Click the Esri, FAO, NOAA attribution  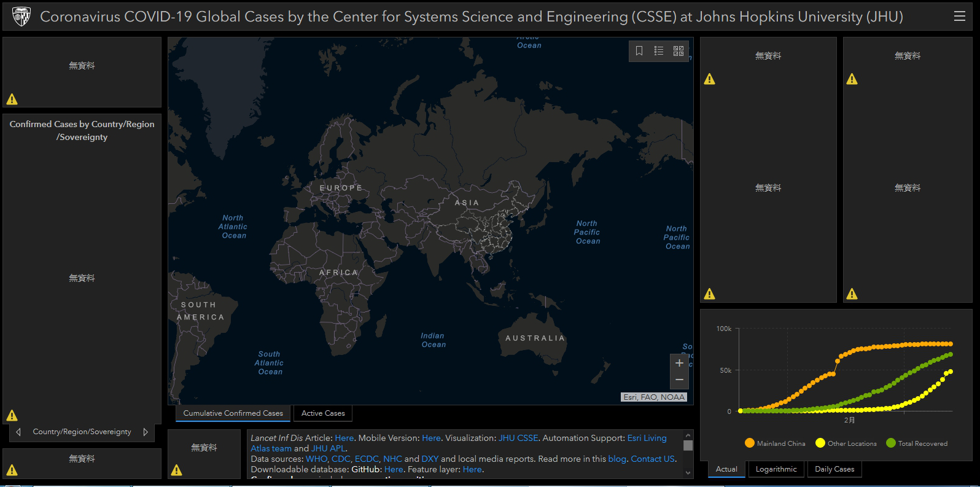(654, 397)
